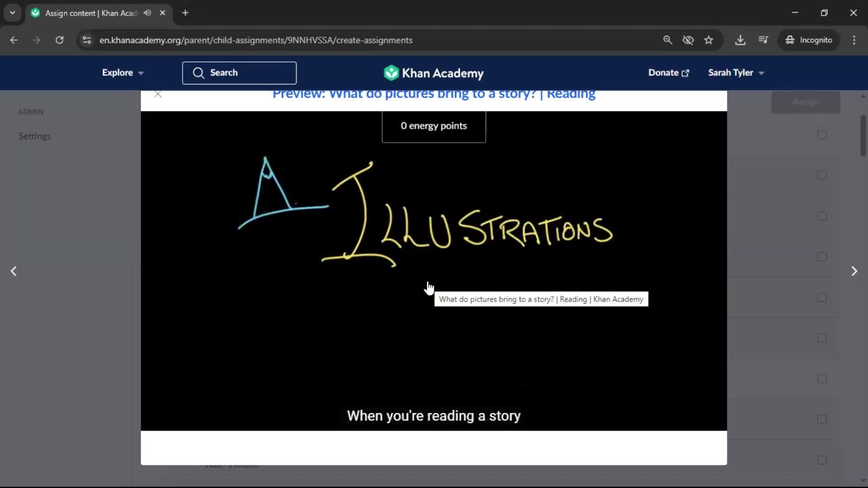Navigate back in the browser
The width and height of the screenshot is (868, 488).
point(14,40)
